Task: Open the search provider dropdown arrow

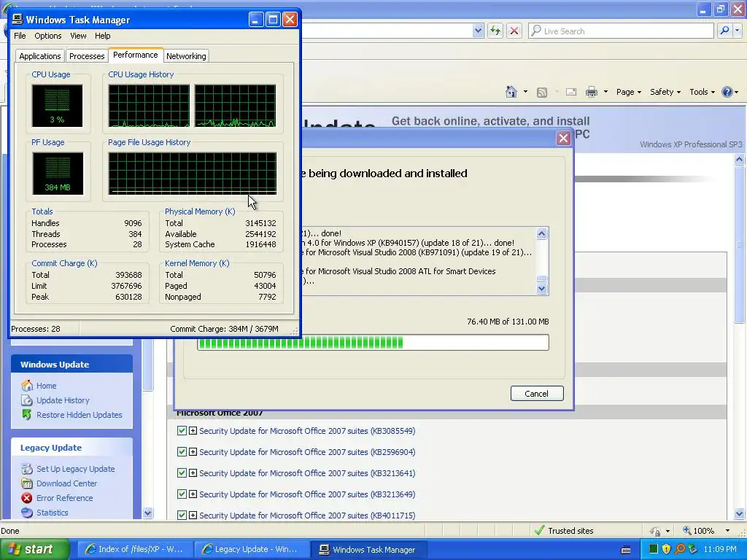Action: pos(737,31)
